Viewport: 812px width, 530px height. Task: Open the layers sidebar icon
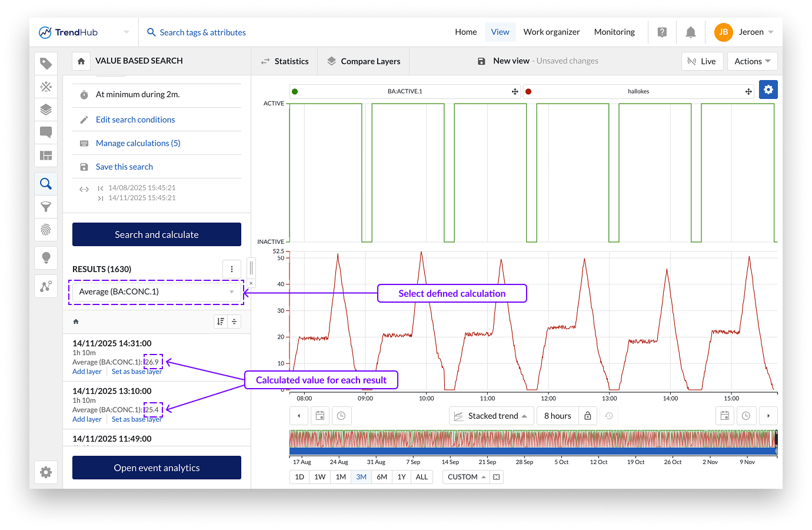pyautogui.click(x=46, y=110)
